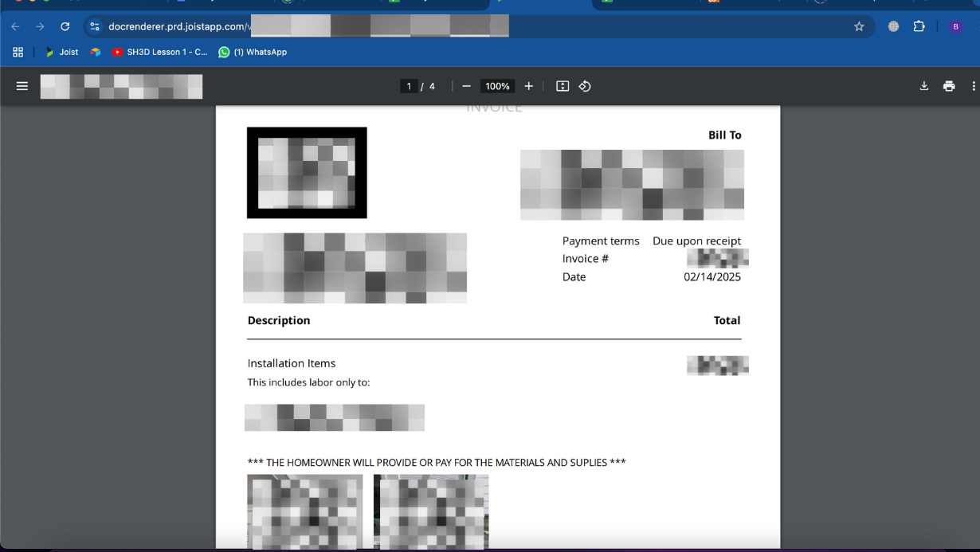Select the 'Installation Items' line
The width and height of the screenshot is (980, 552).
coord(292,363)
